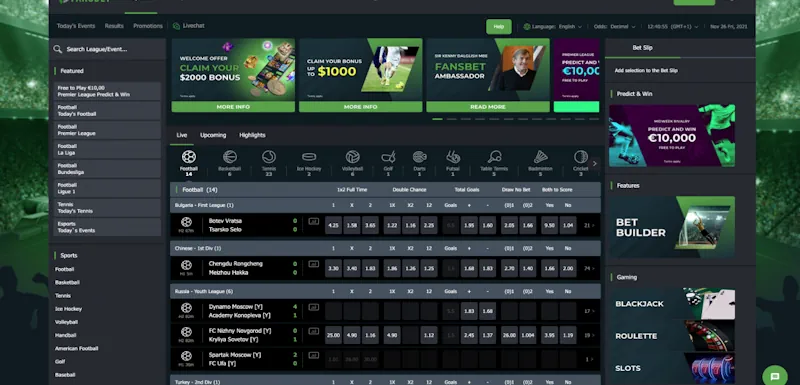Open Football La Liga featured link
This screenshot has height=385, width=800.
tap(107, 149)
